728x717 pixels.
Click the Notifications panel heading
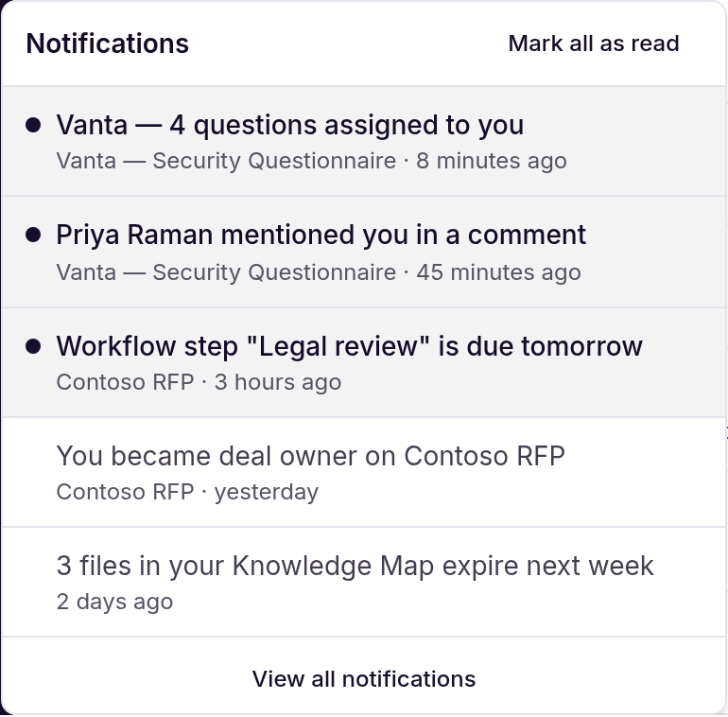(x=107, y=44)
